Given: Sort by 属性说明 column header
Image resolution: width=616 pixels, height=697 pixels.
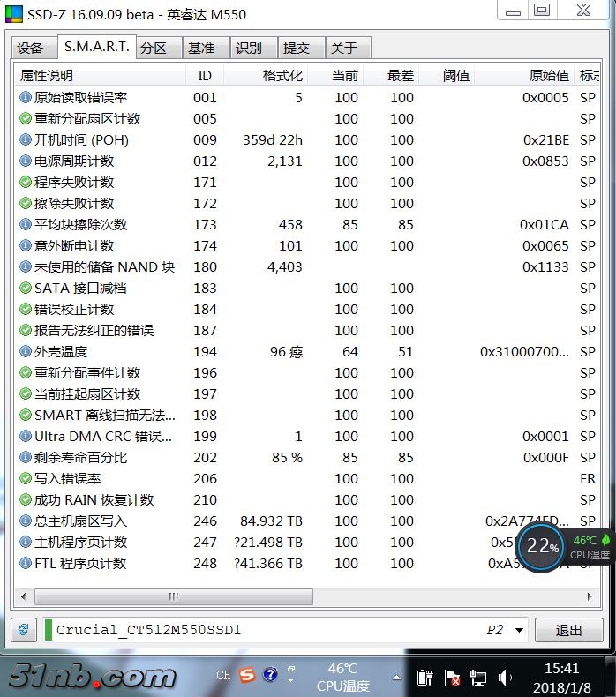Looking at the screenshot, I should [100, 75].
